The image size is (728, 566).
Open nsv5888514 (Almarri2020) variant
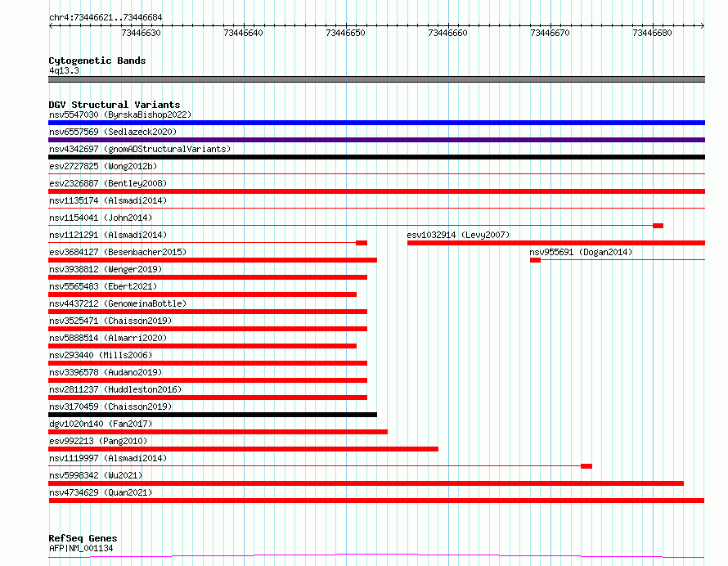click(x=108, y=338)
